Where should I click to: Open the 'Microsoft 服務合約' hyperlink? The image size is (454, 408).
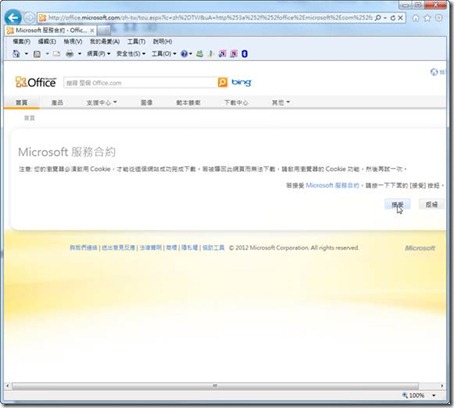click(x=332, y=185)
